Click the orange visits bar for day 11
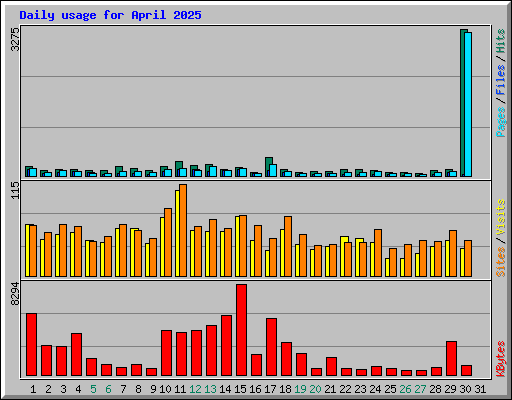The width and height of the screenshot is (512, 400). point(183,230)
